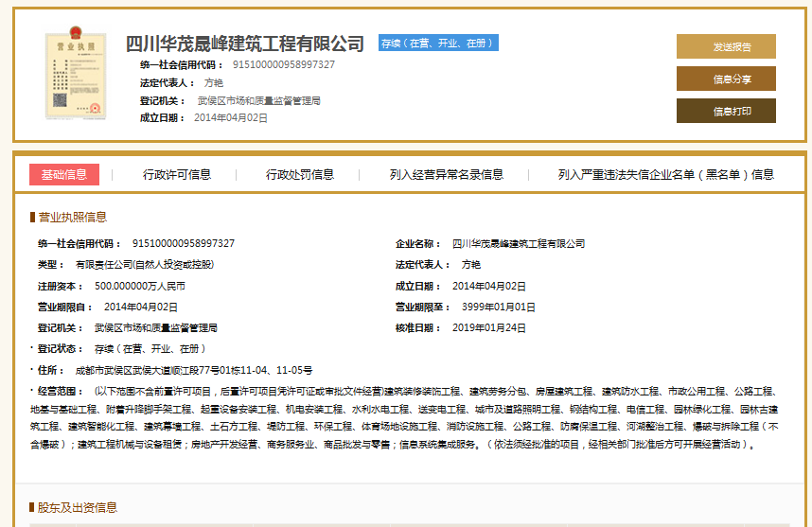This screenshot has height=527, width=812.
Task: Select the 基础信息 tab
Action: pos(64,174)
